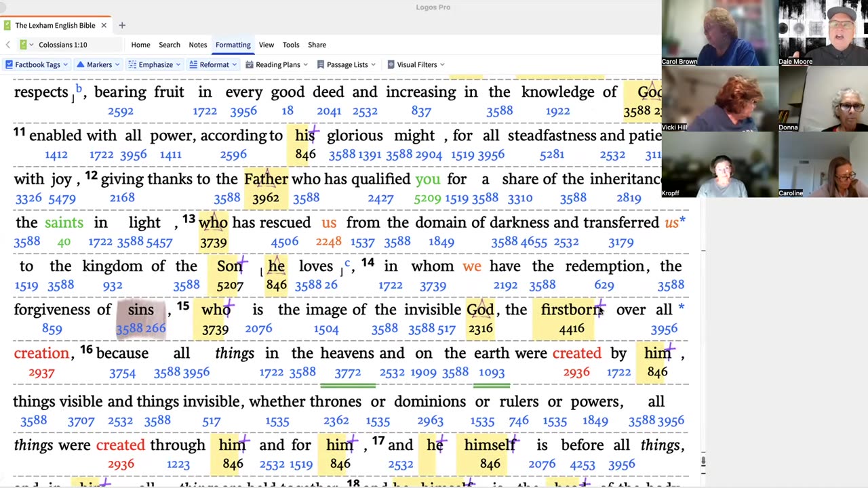Close The Lexham English Bible tab
The image size is (868, 488).
tap(104, 26)
